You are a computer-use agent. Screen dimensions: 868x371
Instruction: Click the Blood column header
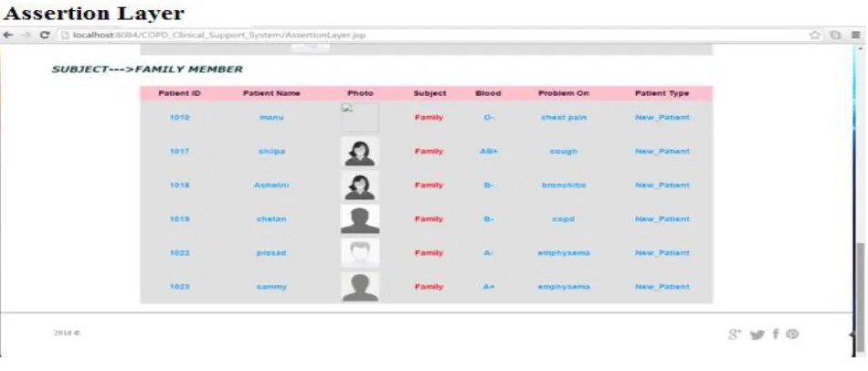tap(488, 93)
